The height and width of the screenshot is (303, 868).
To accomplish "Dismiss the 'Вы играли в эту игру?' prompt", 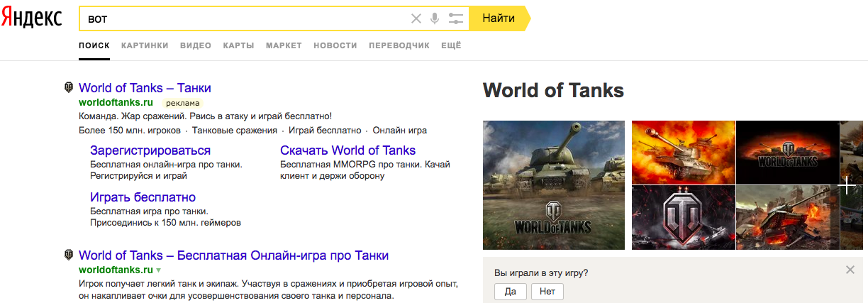I will pos(850,270).
